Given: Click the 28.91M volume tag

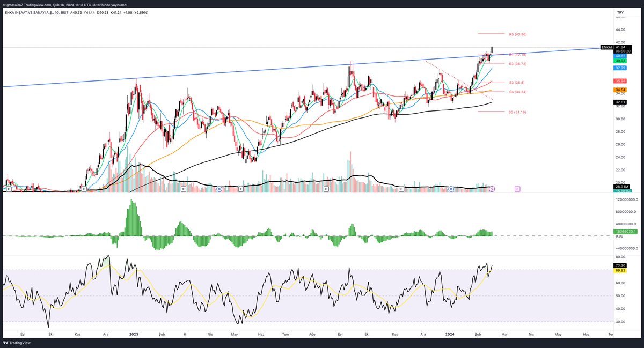Looking at the screenshot, I should (x=620, y=186).
